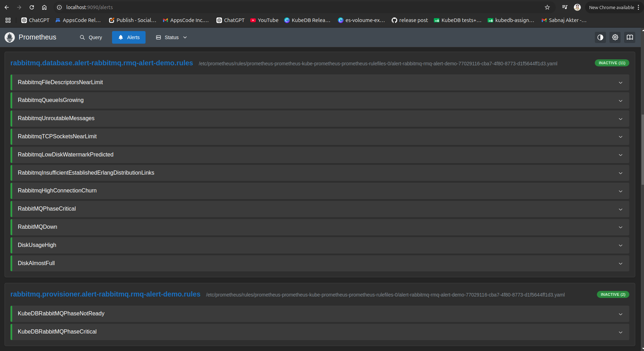Click the browser home icon
The height and width of the screenshot is (351, 644).
pyautogui.click(x=44, y=7)
